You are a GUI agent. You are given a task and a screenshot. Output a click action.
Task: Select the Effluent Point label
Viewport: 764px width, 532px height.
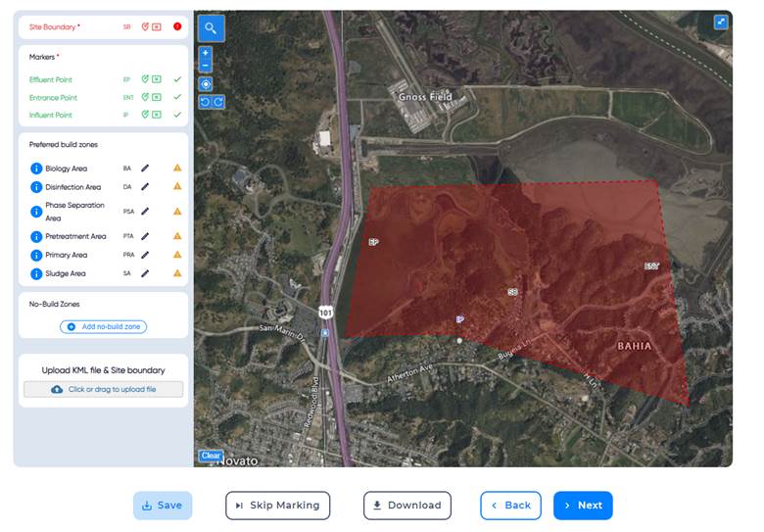(51, 79)
